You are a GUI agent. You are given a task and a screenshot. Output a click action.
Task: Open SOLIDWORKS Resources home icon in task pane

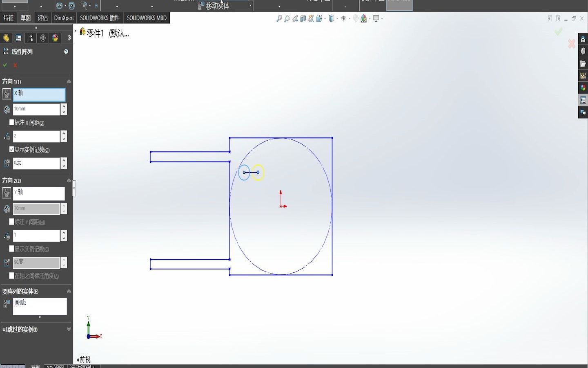coord(583,39)
